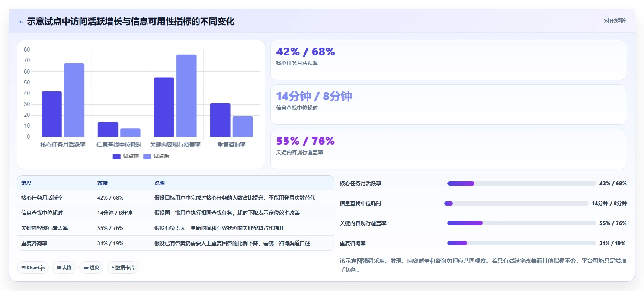Click the 试点后 bar for 关键内容现行覆盖率
Image resolution: width=644 pixels, height=291 pixels.
coord(186,96)
